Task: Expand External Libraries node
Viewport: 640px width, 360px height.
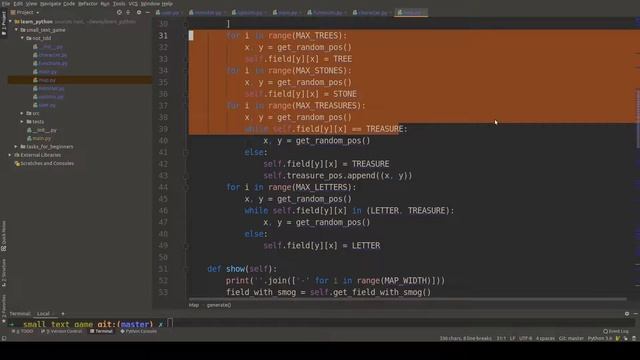Action: coord(10,155)
